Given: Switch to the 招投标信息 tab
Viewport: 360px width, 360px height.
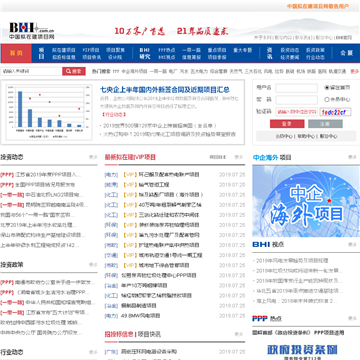Looking at the screenshot, I should pos(119,334).
